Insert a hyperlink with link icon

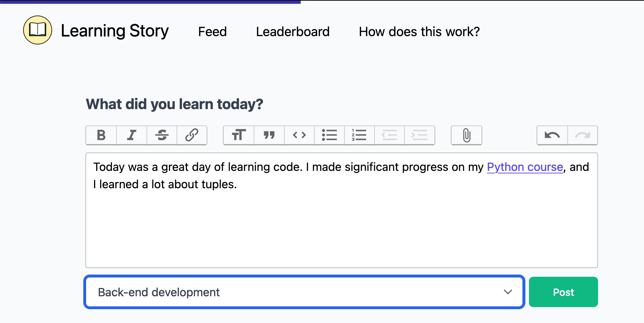tap(192, 135)
